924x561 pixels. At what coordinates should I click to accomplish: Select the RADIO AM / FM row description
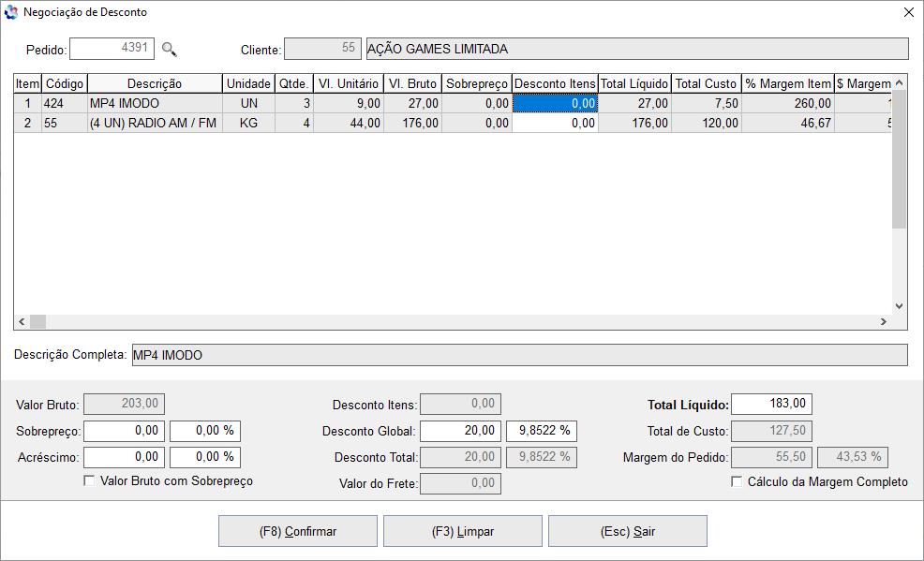click(155, 123)
